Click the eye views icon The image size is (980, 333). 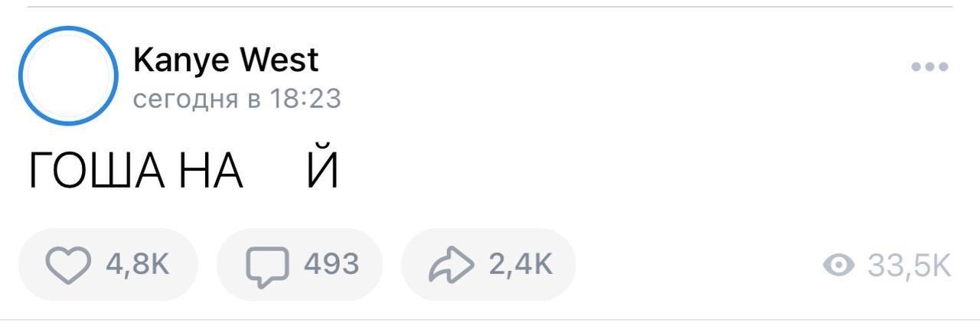(x=838, y=266)
